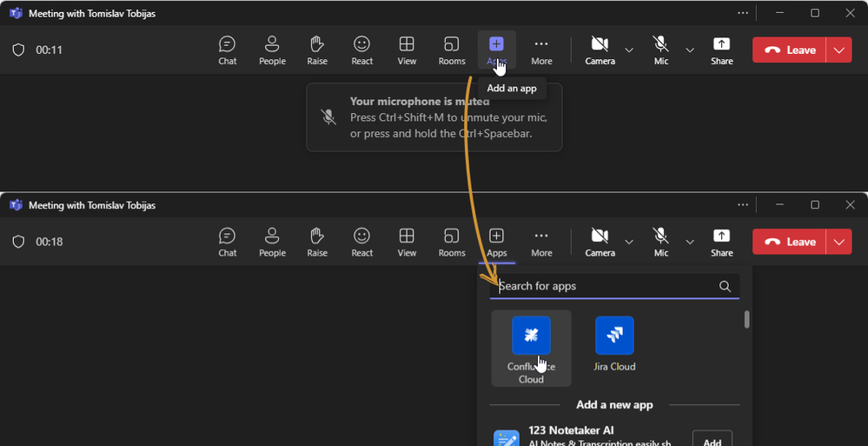
Task: Close the Apps flyout via lower Apps button
Action: click(496, 242)
